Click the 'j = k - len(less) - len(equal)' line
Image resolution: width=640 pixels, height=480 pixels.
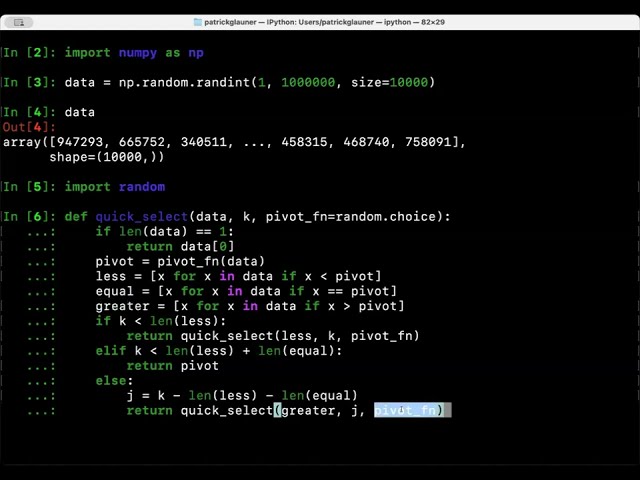[242, 396]
